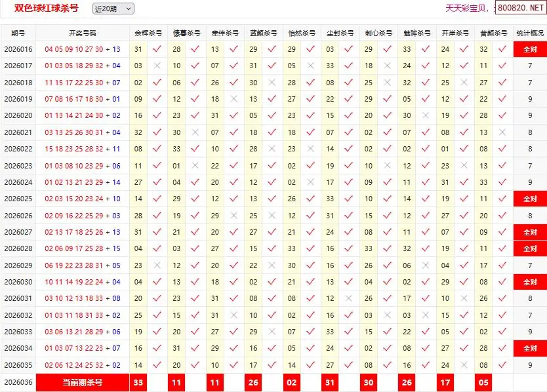Click the check mark for 昔颜杀号 in row 2026035
The width and height of the screenshot is (547, 392).
(x=502, y=365)
